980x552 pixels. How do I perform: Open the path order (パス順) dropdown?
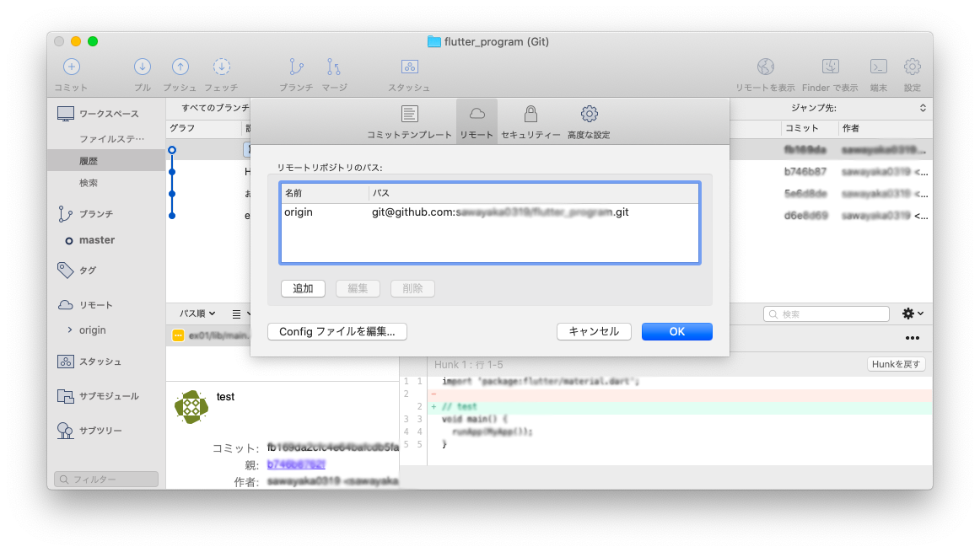pyautogui.click(x=197, y=314)
